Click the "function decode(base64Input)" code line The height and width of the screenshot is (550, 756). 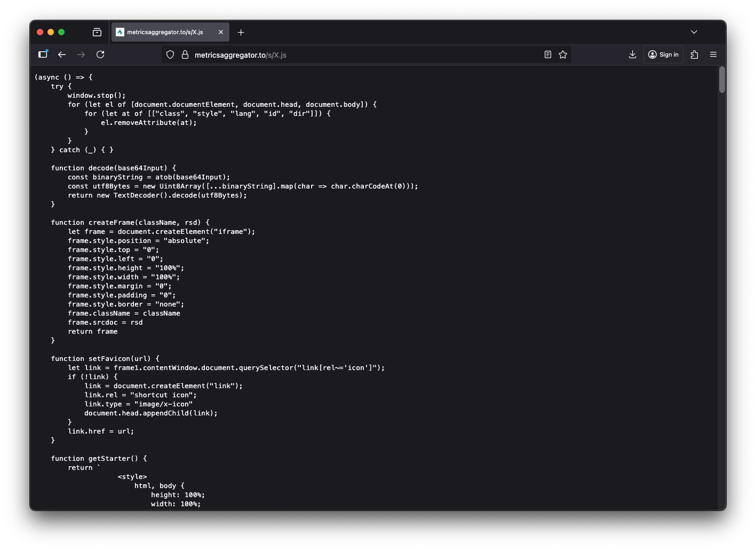tap(113, 168)
